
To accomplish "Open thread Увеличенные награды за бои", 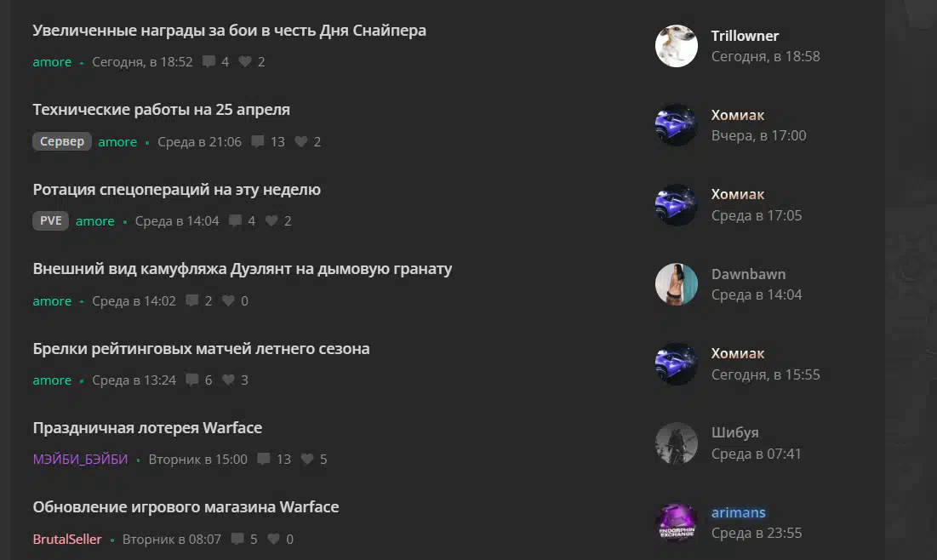I will 230,31.
